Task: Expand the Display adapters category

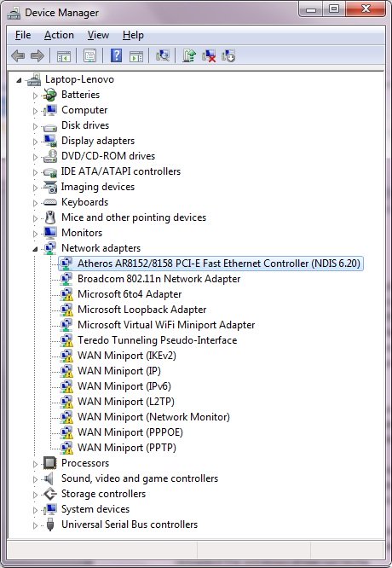Action: (x=35, y=142)
